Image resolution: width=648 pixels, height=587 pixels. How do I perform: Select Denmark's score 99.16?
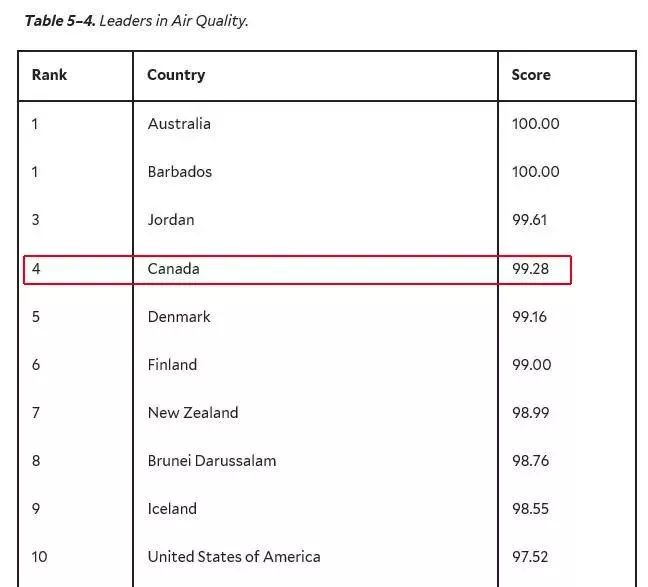coord(529,317)
